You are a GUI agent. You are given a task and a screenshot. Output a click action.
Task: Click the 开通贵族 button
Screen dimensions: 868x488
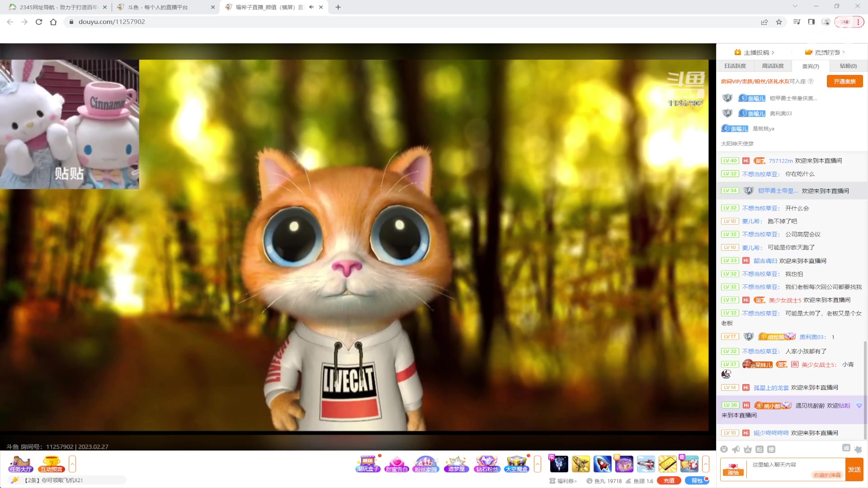844,81
